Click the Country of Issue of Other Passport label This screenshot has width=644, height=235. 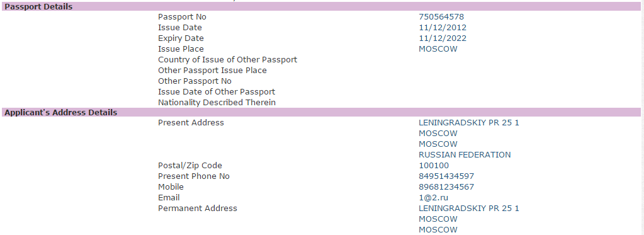tap(227, 60)
